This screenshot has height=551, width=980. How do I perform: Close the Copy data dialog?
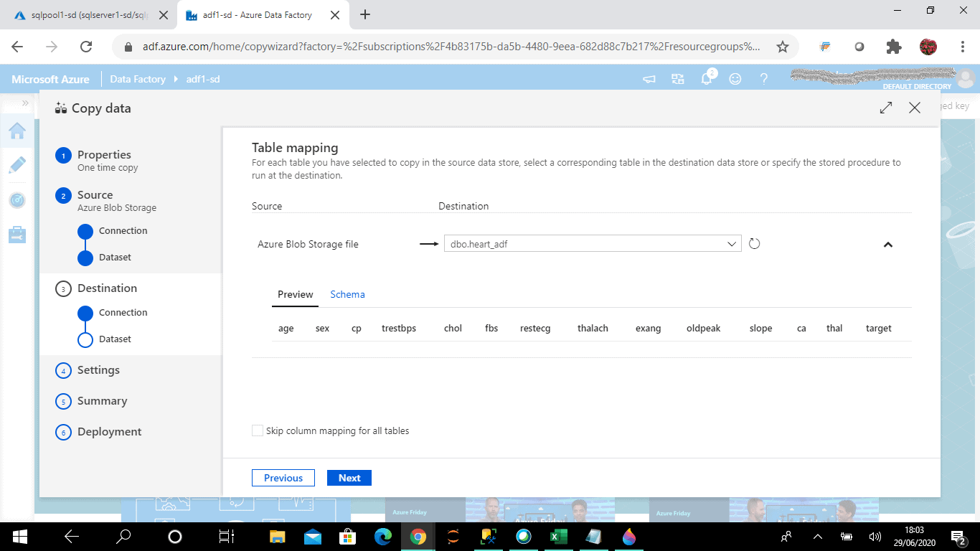(x=915, y=108)
